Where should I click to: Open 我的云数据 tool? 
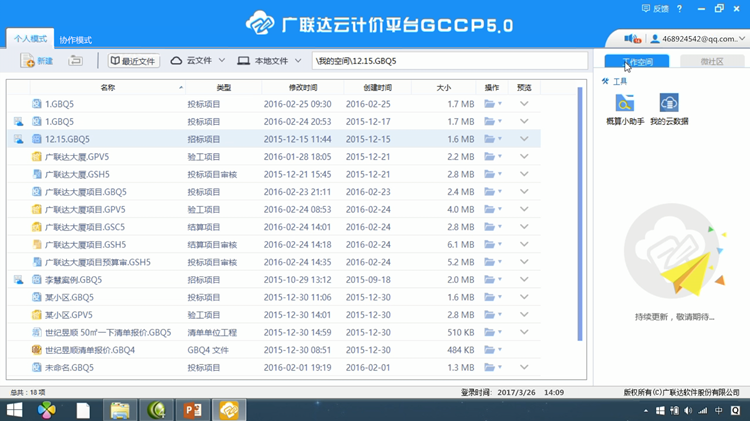(x=669, y=110)
